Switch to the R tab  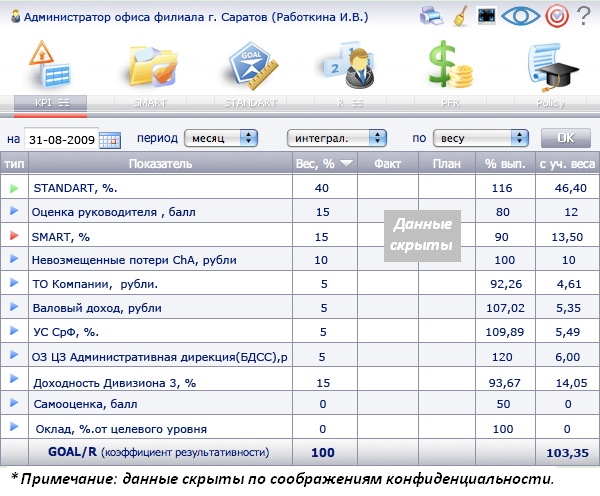[350, 103]
